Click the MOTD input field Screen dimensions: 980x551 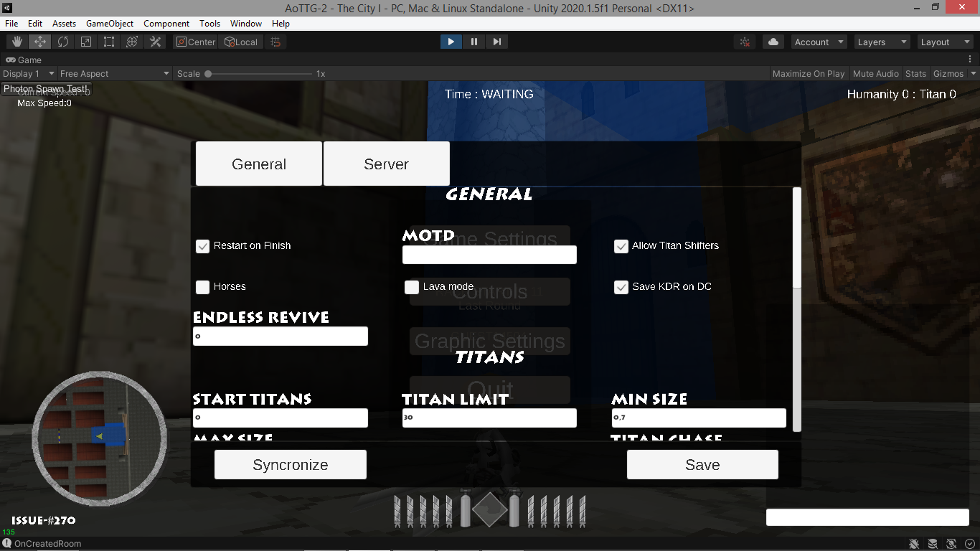489,254
